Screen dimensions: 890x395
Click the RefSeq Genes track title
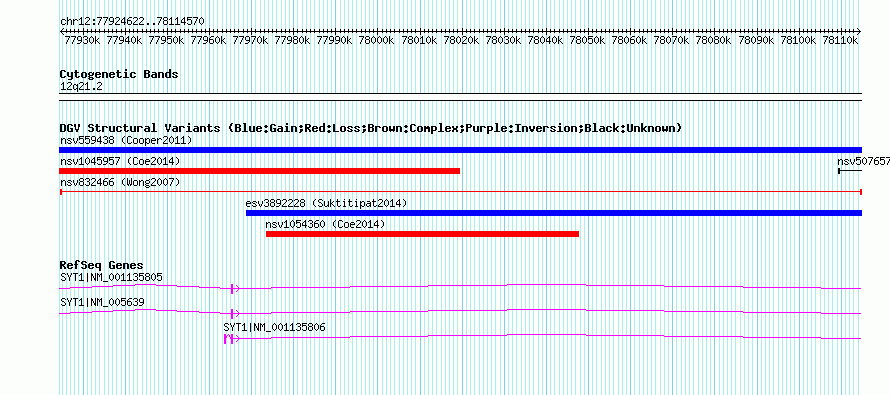click(102, 265)
